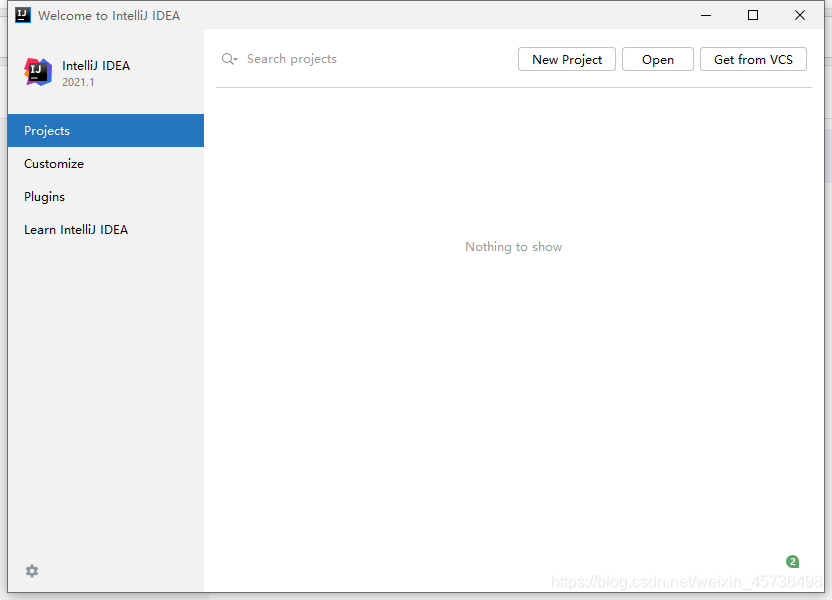Click the IntelliJ IDEA logo in sidebar
This screenshot has height=600, width=832.
click(38, 72)
